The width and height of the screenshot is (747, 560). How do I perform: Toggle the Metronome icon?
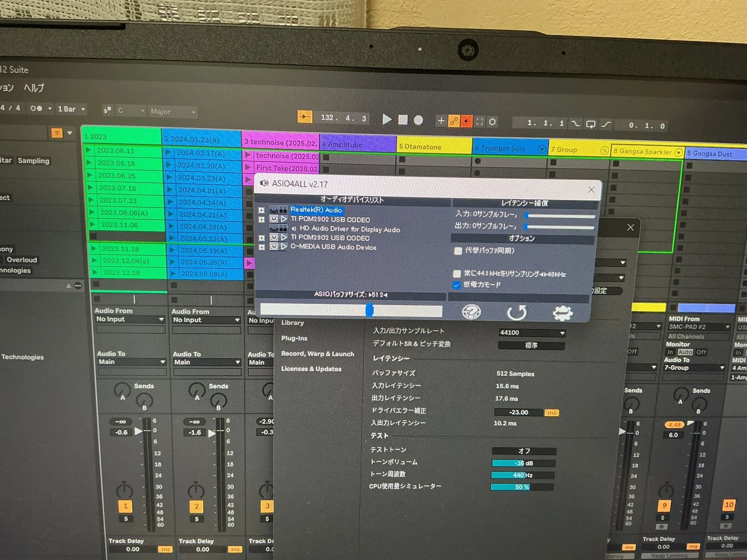36,108
